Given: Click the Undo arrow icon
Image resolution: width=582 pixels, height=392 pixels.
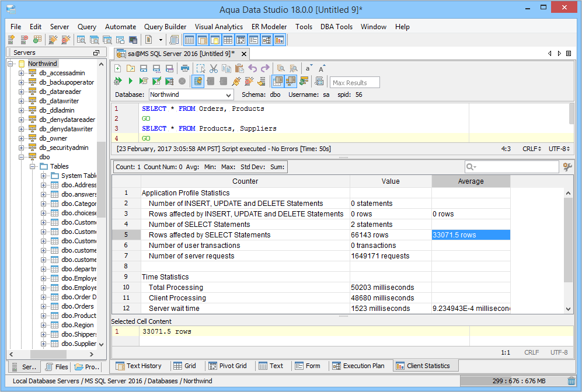Looking at the screenshot, I should click(253, 68).
